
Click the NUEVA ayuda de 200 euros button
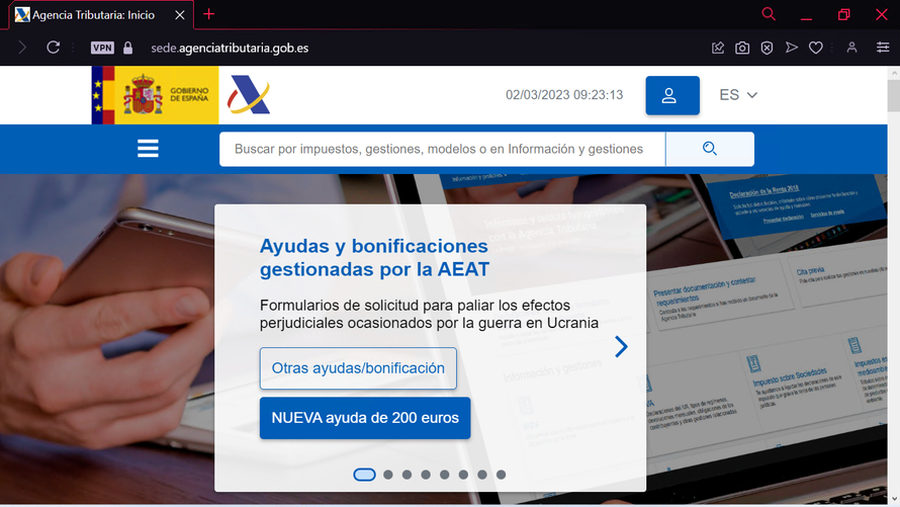tap(365, 418)
